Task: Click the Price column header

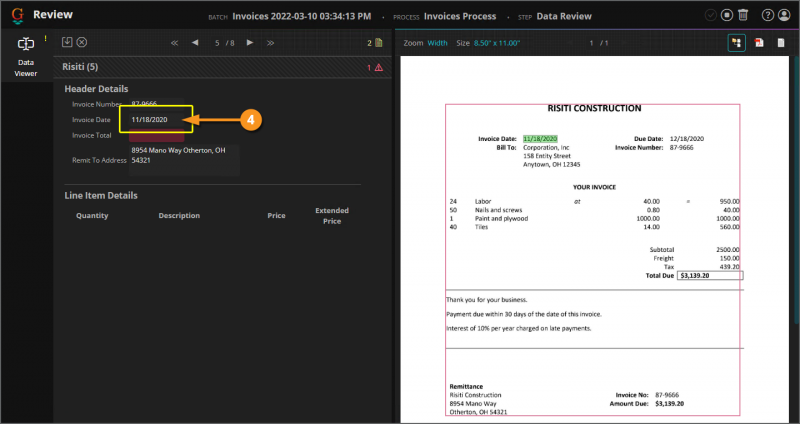Action: [x=277, y=216]
